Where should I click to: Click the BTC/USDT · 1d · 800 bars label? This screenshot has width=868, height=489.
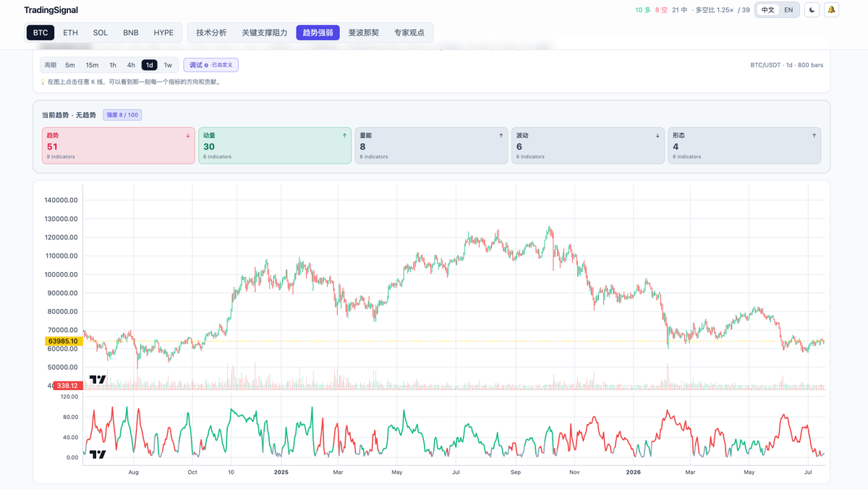tap(787, 65)
